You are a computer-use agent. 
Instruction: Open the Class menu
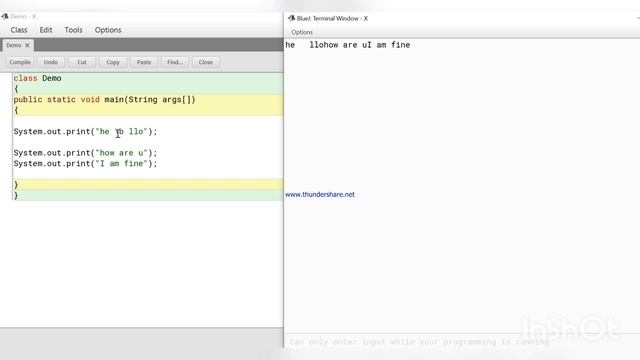[19, 30]
